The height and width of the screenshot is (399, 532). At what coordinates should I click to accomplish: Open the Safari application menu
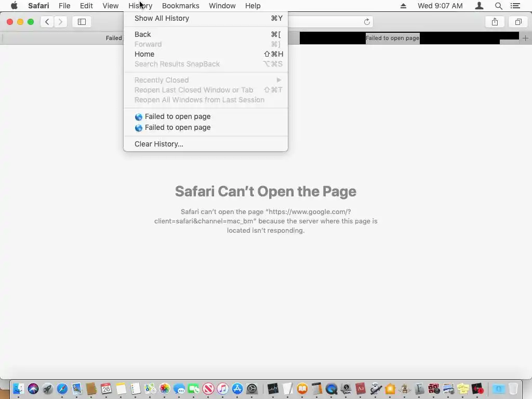point(38,6)
